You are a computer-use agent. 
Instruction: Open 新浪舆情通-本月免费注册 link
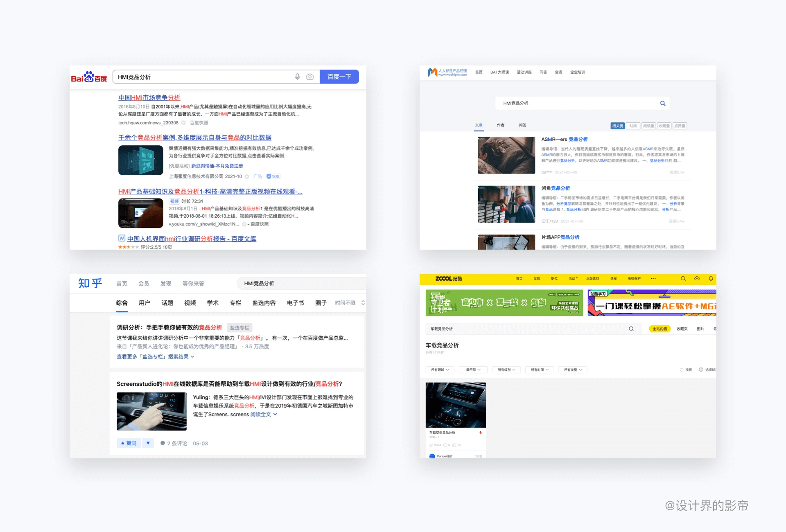tap(217, 166)
